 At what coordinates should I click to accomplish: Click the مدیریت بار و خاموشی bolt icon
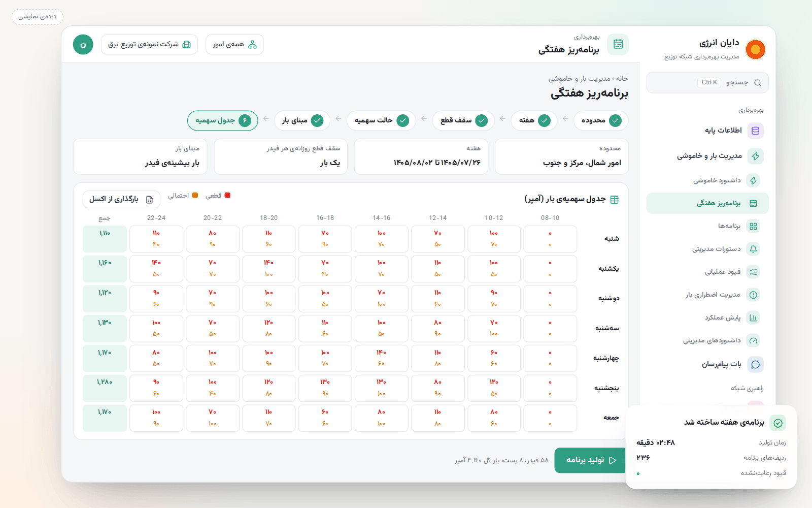pyautogui.click(x=755, y=156)
